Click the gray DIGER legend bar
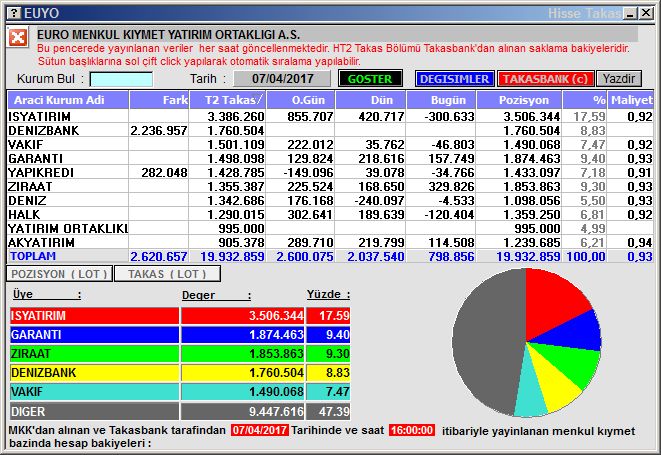Image resolution: width=661 pixels, height=455 pixels. (94, 411)
